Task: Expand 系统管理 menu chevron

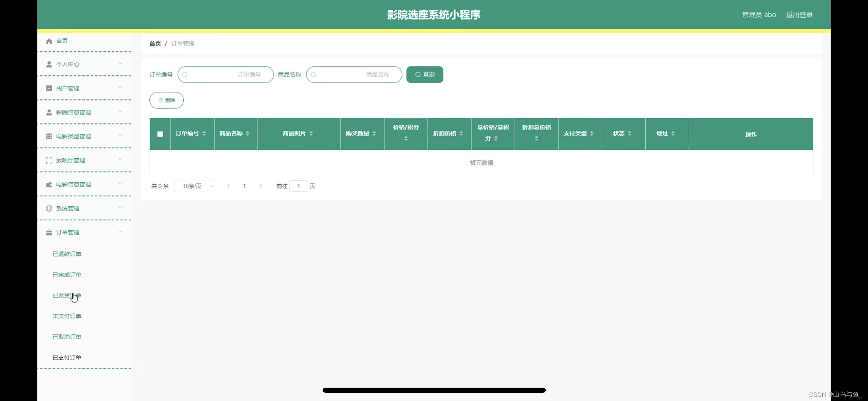Action: tap(120, 207)
